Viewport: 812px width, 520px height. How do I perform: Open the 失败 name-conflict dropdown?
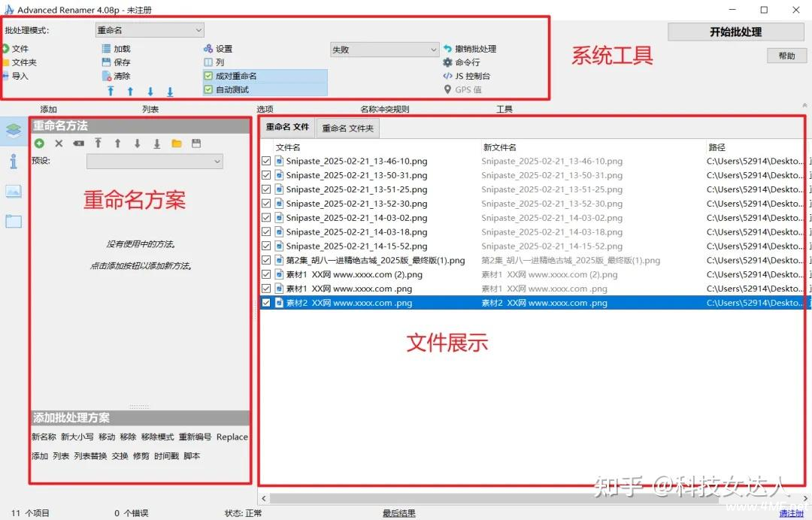[x=384, y=50]
